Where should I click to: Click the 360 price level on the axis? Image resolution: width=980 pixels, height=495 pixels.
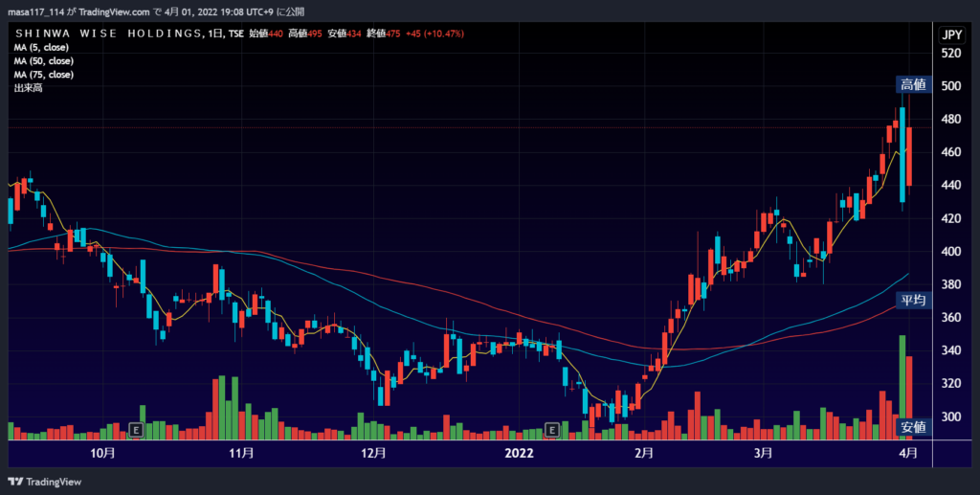pos(951,318)
